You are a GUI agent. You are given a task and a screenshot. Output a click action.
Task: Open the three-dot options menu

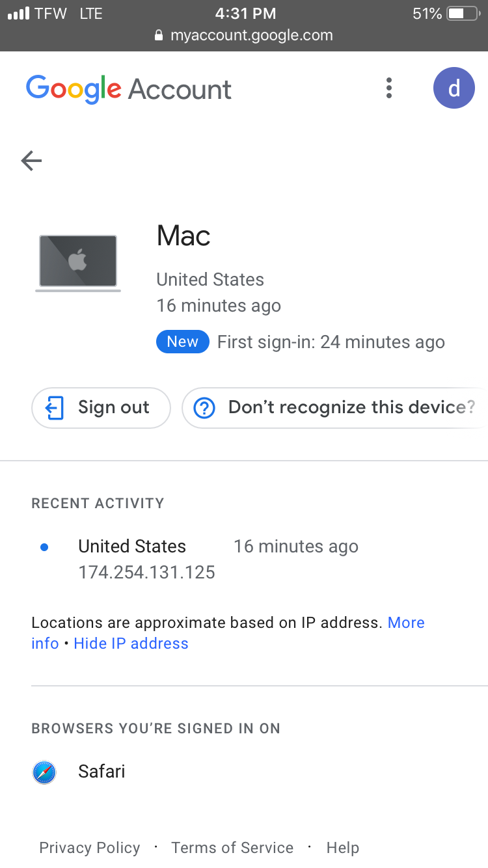click(388, 88)
